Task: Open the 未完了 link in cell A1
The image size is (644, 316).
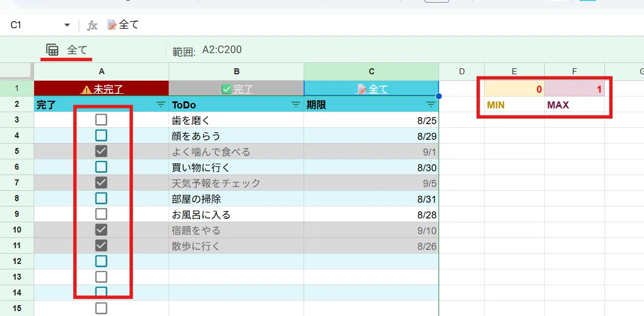Action: click(x=101, y=89)
